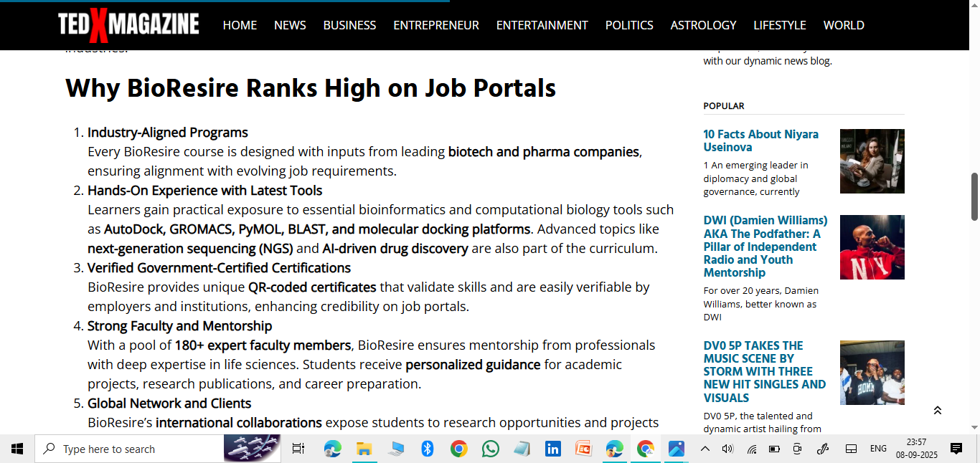
Task: Click the DV0 5P article thumbnail
Action: pyautogui.click(x=872, y=373)
